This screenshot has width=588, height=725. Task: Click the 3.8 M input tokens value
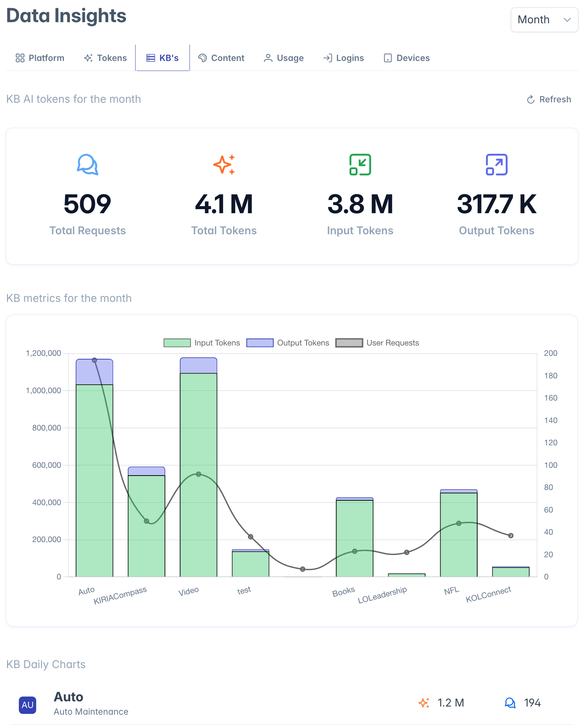360,204
